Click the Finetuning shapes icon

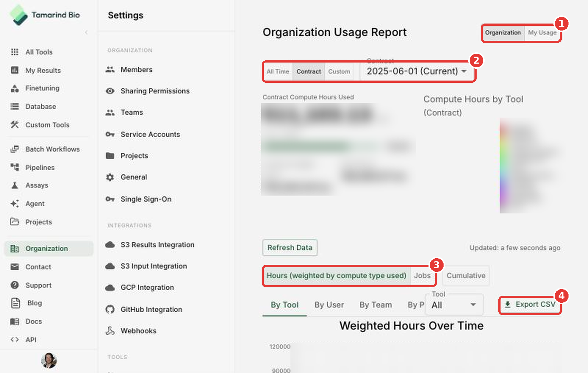[15, 88]
